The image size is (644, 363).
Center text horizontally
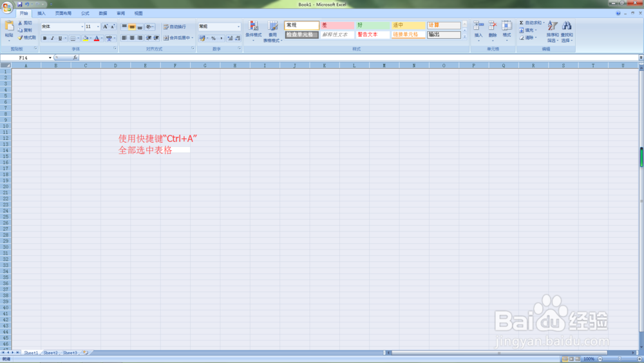tap(132, 38)
